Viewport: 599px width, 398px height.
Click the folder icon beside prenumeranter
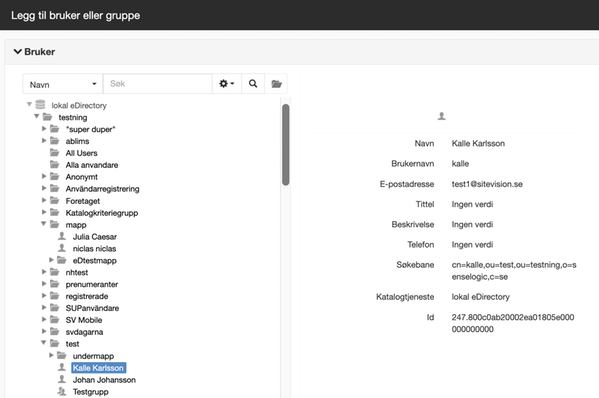tap(55, 284)
